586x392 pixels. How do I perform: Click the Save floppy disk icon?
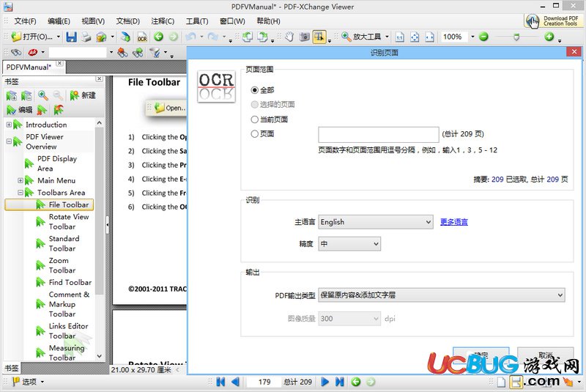(71, 37)
